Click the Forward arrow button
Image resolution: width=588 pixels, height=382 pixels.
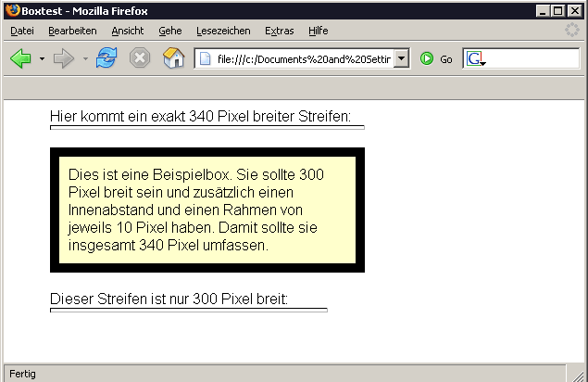(64, 58)
